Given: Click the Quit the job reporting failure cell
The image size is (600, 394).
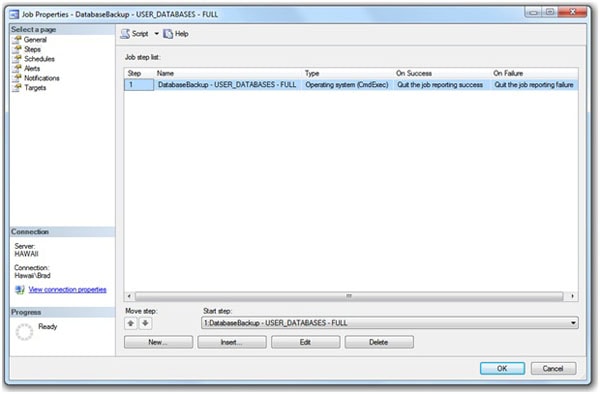Looking at the screenshot, I should tap(534, 85).
